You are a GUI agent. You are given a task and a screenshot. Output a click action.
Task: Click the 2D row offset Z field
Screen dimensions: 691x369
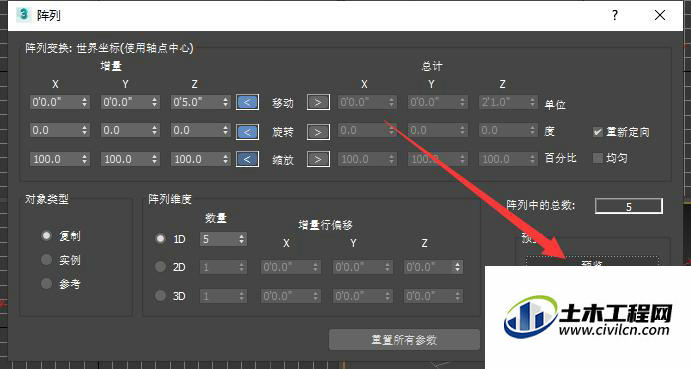[x=433, y=267]
